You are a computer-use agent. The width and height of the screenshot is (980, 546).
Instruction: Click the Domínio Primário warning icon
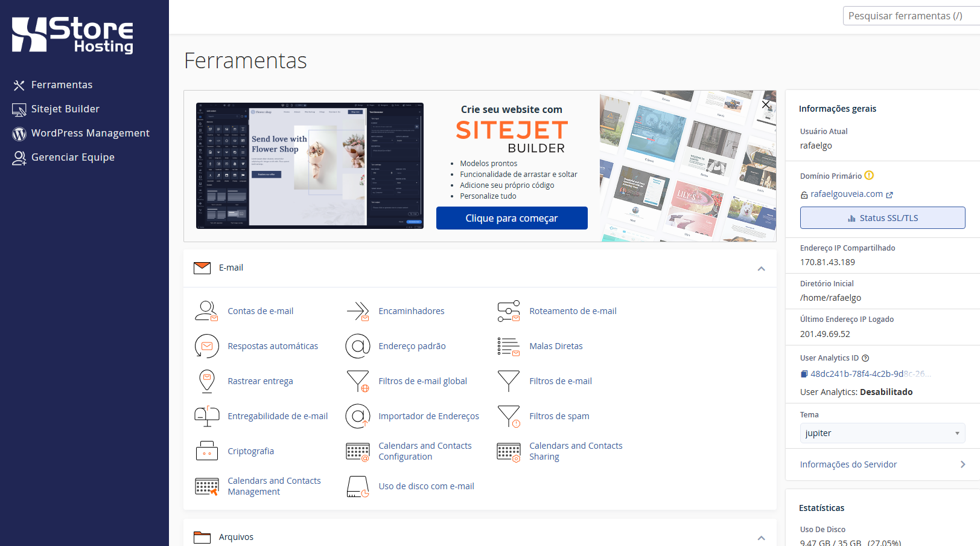coord(869,176)
